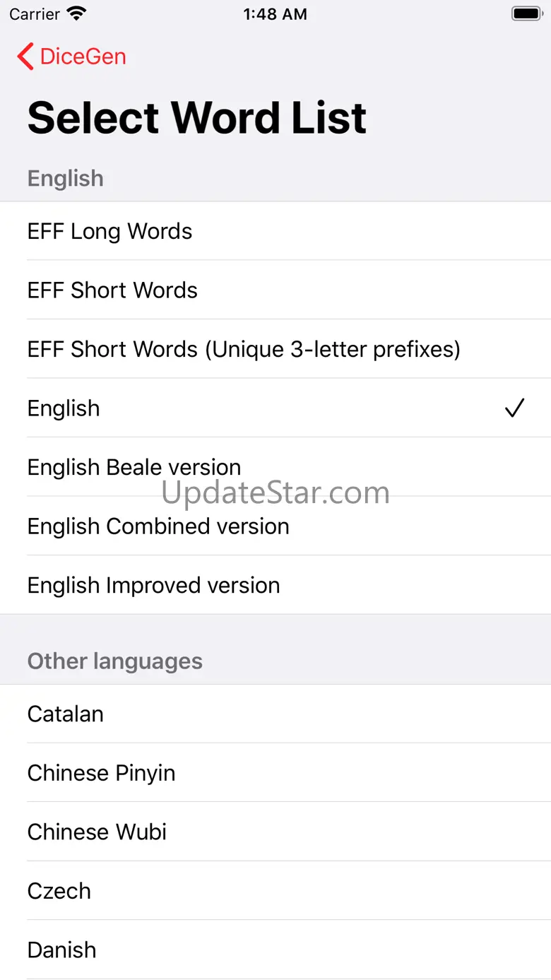Choose English Beale version

(275, 467)
